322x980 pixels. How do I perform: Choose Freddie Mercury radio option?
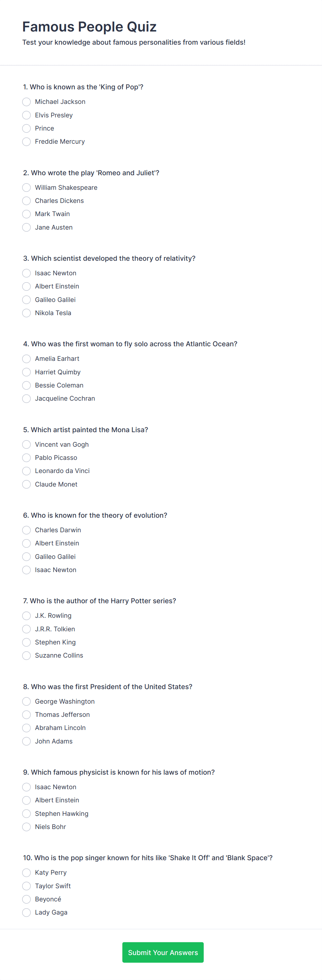(x=26, y=142)
